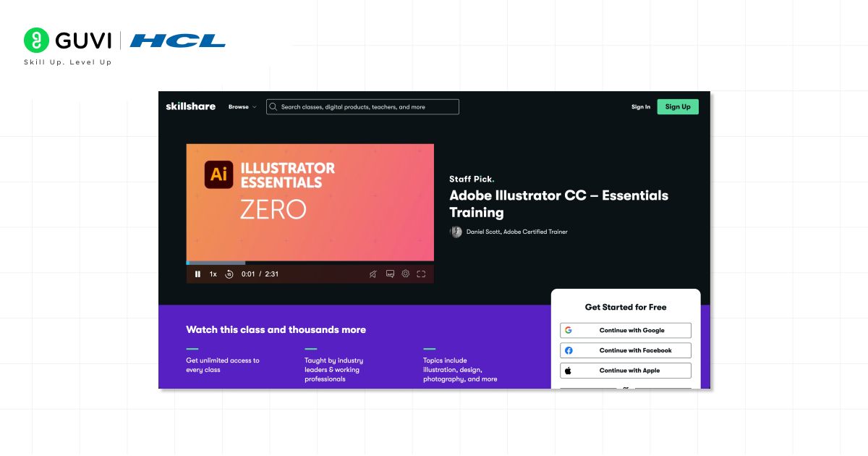
Task: Enter fullscreen video mode
Action: point(421,274)
